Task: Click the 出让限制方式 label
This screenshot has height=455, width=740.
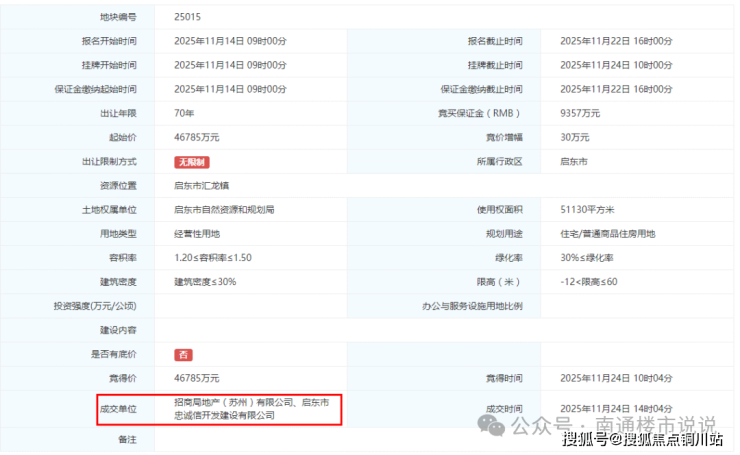Action: (109, 161)
